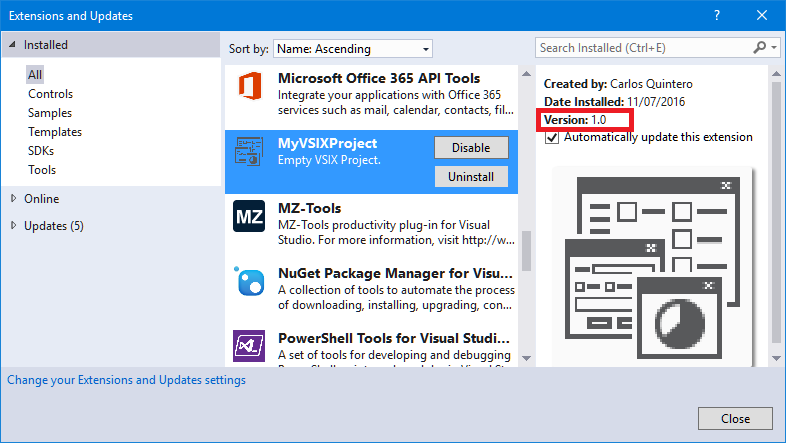Click the MZ-Tools logo icon
Image resolution: width=786 pixels, height=443 pixels.
[x=249, y=216]
